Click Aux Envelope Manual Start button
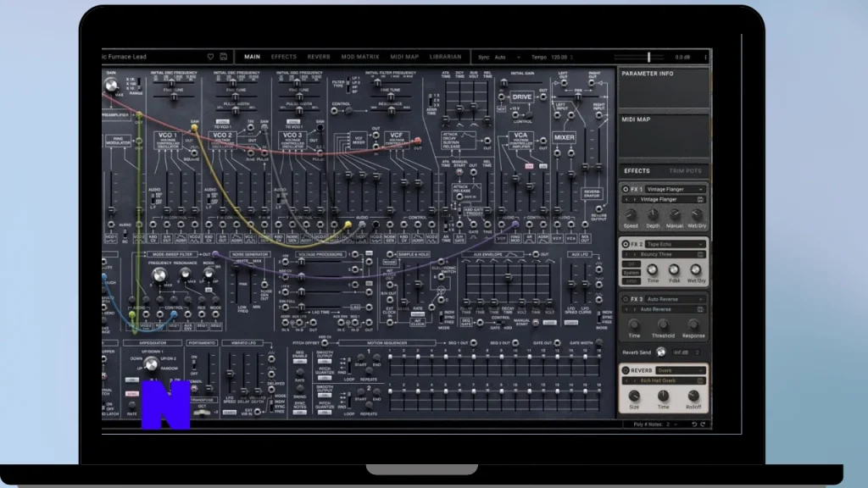868x488 pixels. click(x=536, y=322)
